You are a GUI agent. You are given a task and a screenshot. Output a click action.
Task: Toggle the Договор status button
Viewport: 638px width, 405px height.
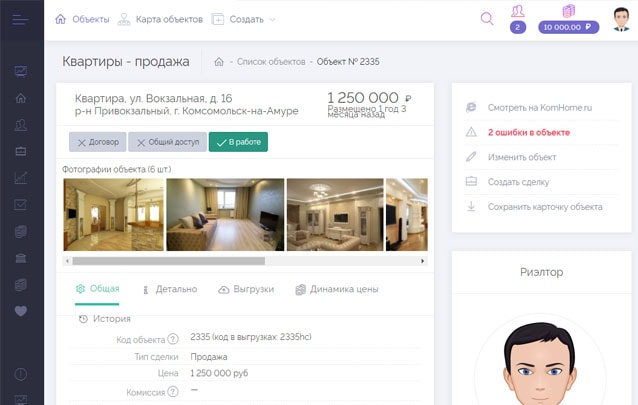pos(98,142)
